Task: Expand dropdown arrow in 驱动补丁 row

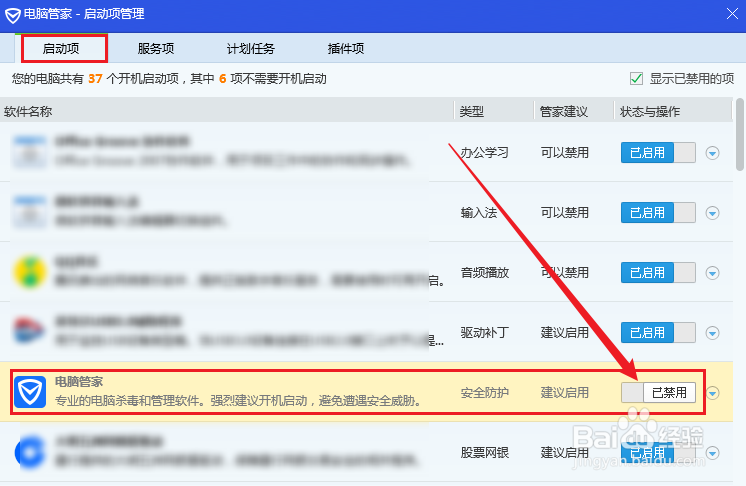Action: (712, 333)
